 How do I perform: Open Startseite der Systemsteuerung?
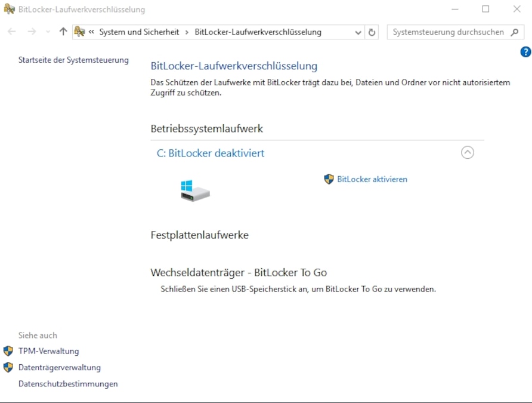pos(73,60)
